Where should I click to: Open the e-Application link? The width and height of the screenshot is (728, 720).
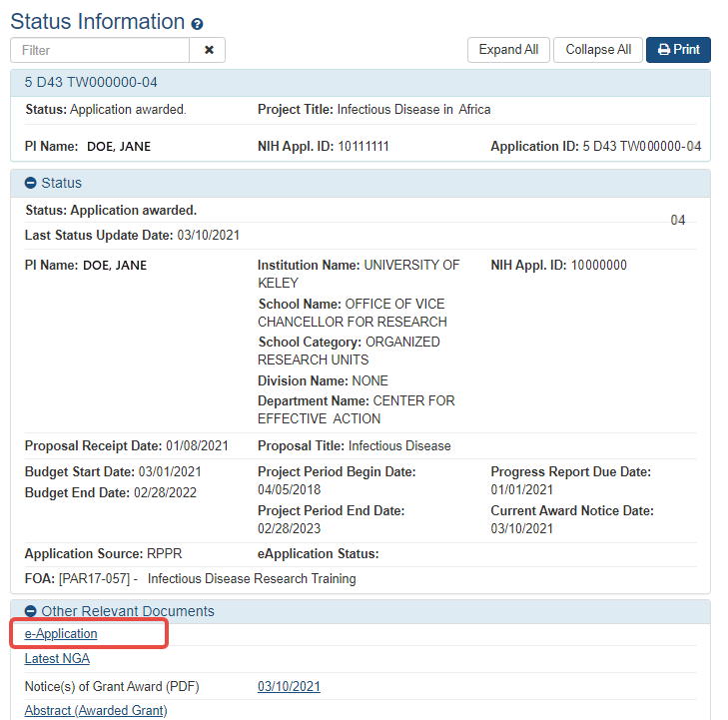61,634
